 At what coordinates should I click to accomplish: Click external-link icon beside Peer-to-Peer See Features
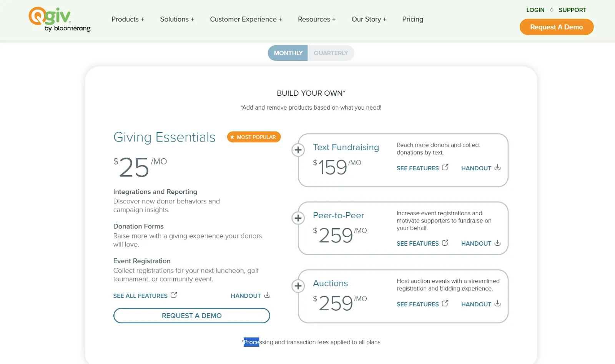[445, 243]
